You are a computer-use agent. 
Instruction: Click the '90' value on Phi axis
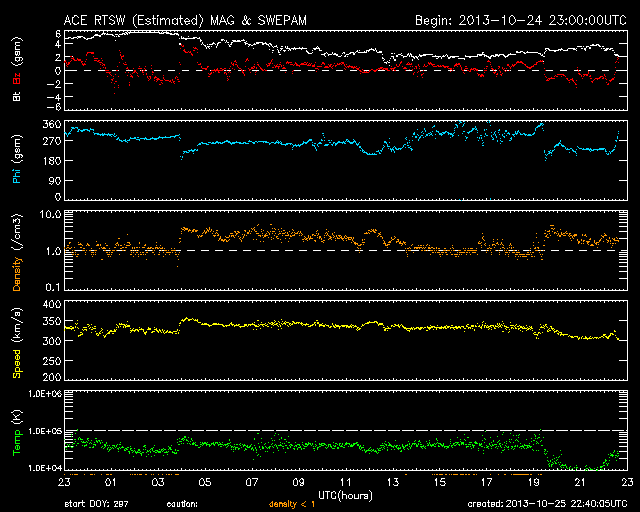point(55,180)
